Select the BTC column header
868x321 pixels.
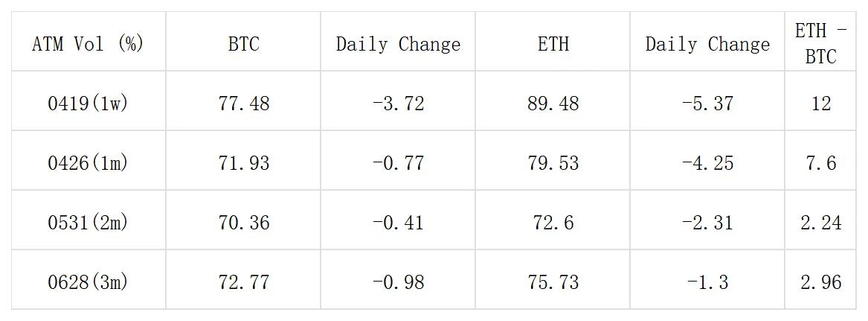coord(243,44)
